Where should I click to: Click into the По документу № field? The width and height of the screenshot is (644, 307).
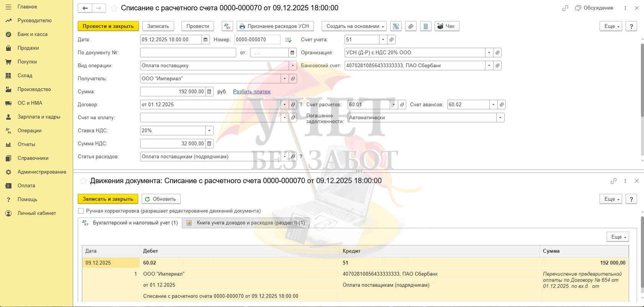(x=188, y=52)
